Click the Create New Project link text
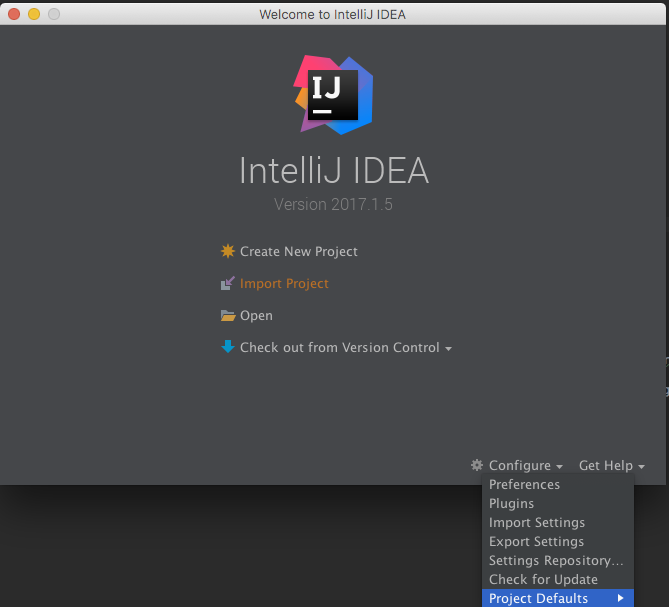Image resolution: width=669 pixels, height=607 pixels. pyautogui.click(x=298, y=251)
